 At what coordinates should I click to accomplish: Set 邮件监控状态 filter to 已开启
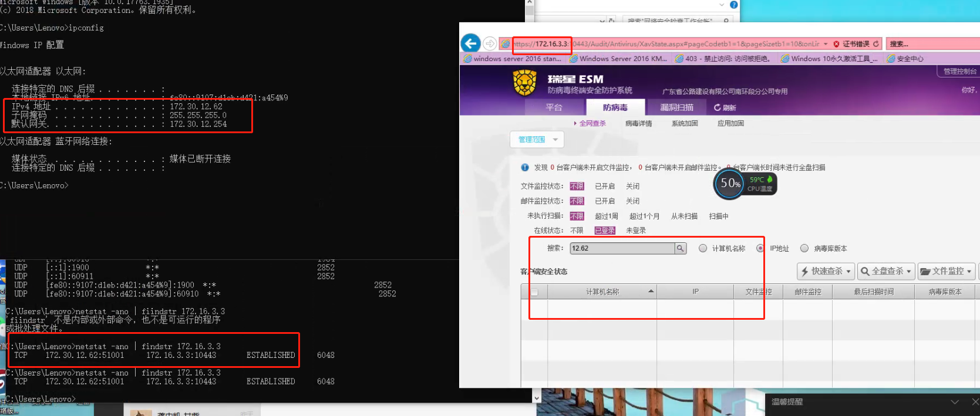605,201
